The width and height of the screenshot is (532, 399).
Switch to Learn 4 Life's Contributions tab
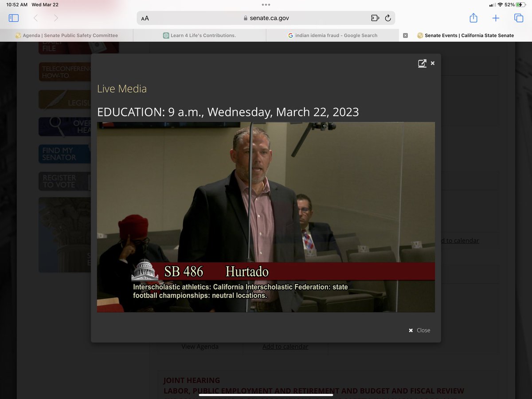199,36
